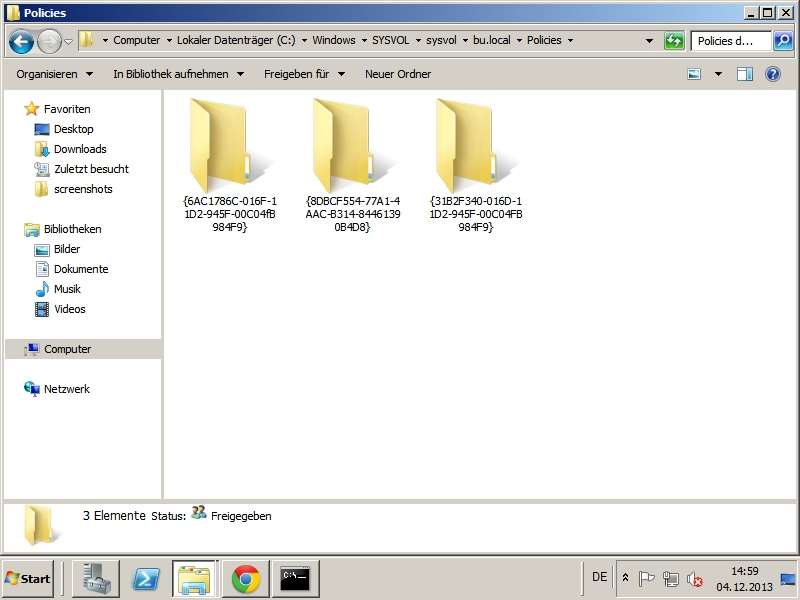800x600 pixels.
Task: Click the search magnifier icon
Action: tap(783, 40)
